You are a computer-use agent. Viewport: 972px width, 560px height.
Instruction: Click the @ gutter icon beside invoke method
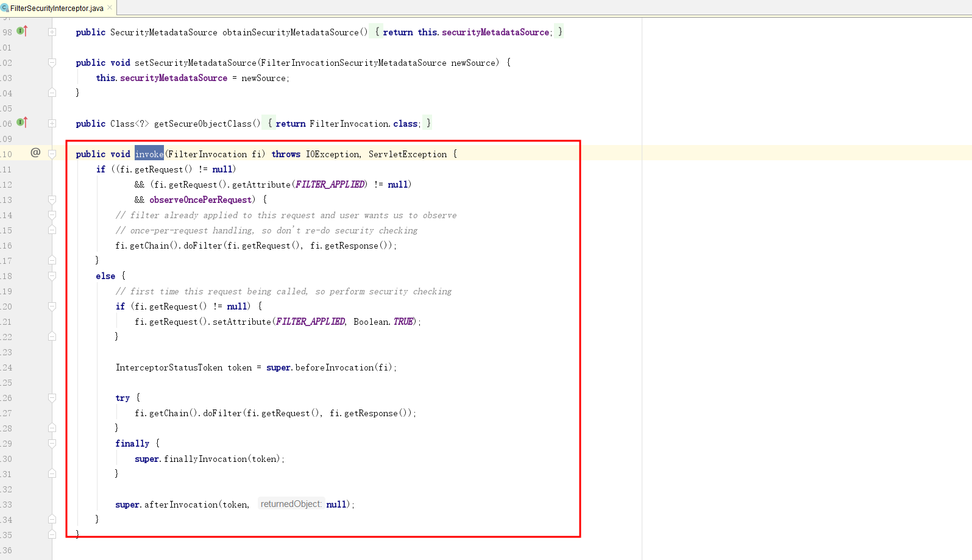(35, 152)
